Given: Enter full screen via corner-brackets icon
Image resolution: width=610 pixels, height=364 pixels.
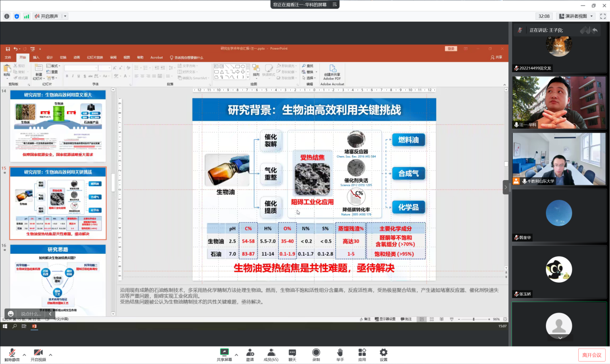Looking at the screenshot, I should click(x=603, y=16).
